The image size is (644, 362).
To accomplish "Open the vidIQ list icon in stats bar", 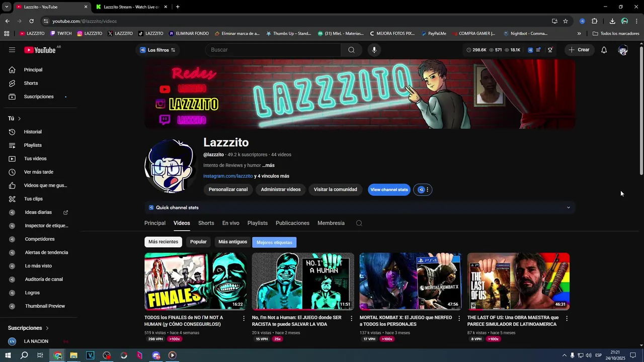I will 538,50.
